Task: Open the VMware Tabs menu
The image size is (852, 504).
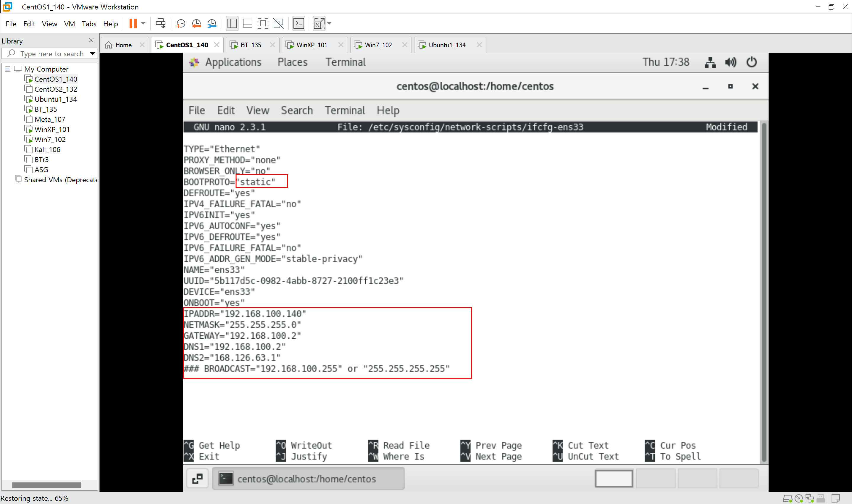Action: [89, 24]
